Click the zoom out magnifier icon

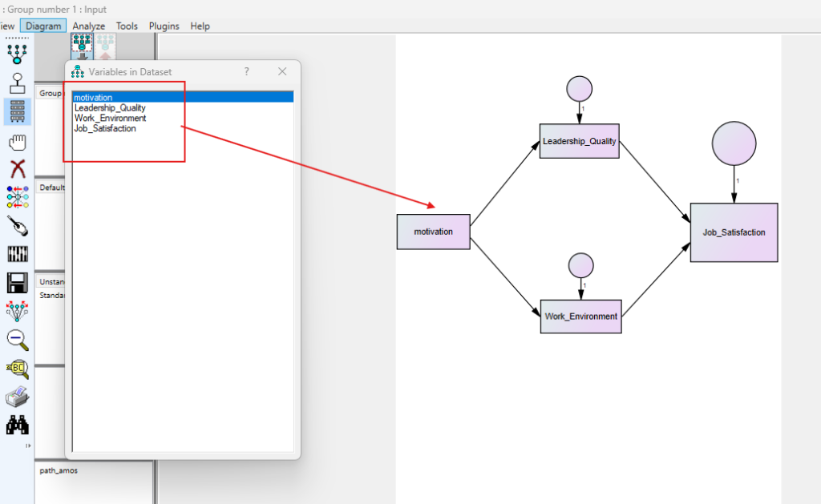click(x=17, y=339)
